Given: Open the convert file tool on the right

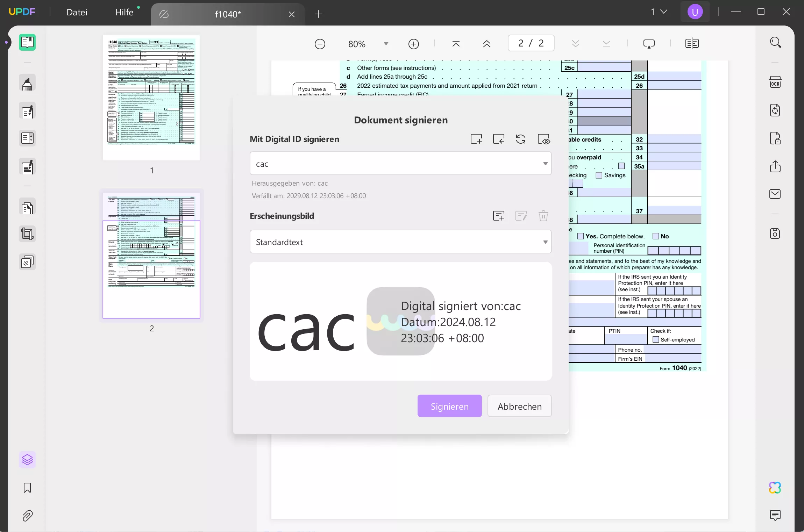Looking at the screenshot, I should point(776,110).
